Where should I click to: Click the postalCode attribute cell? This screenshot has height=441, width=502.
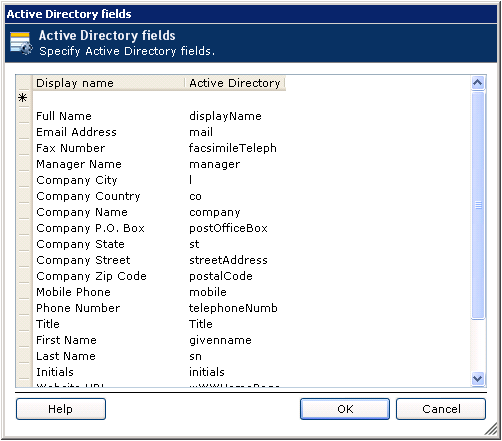(x=235, y=276)
